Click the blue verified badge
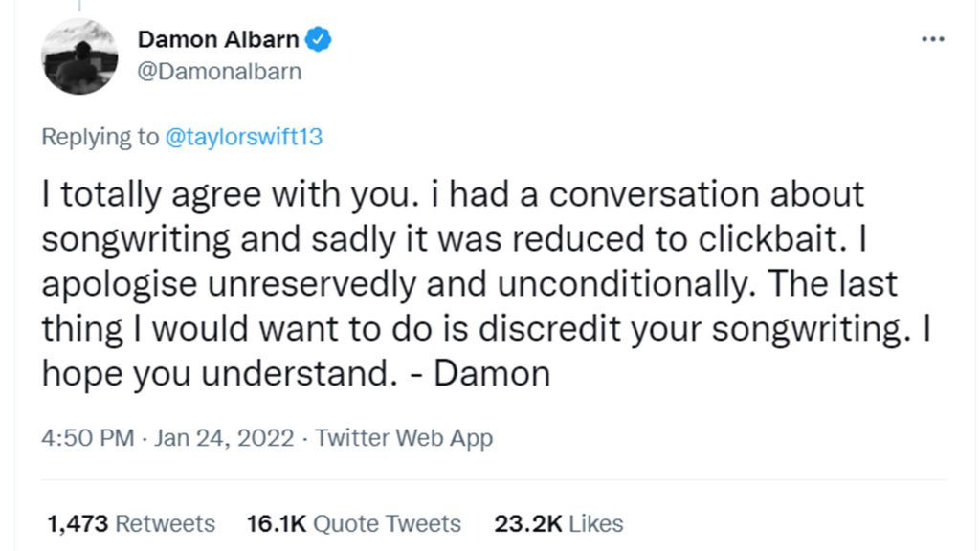The image size is (980, 551). pyautogui.click(x=319, y=39)
